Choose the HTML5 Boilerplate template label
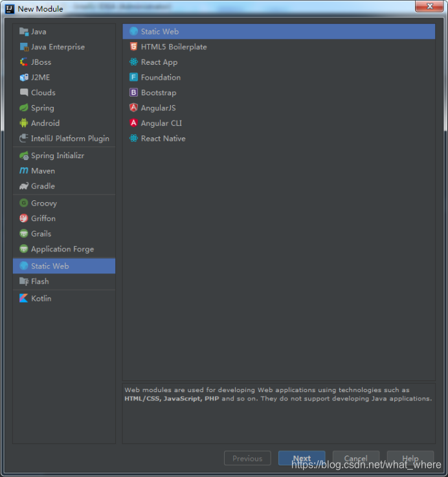This screenshot has width=448, height=477. 174,47
